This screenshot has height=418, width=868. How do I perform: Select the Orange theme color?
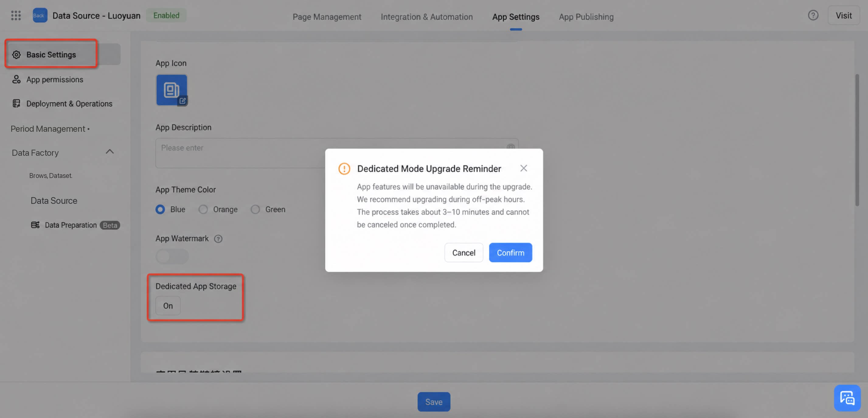[203, 209]
